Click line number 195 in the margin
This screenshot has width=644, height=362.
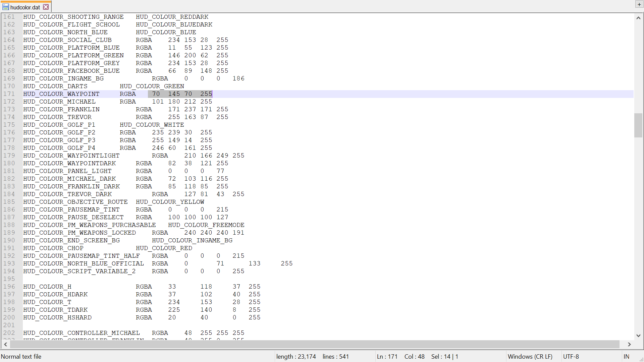[9, 279]
